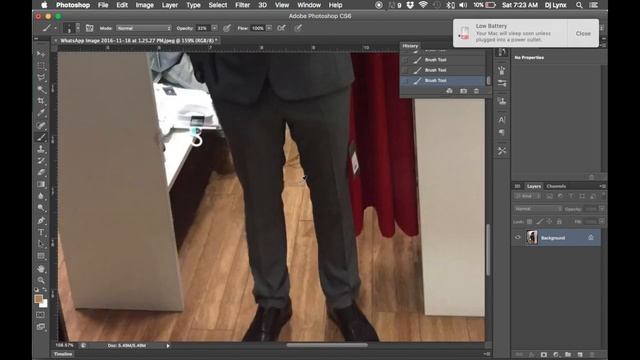
Task: Open the Brush Presets panel icon
Action: pos(502,83)
